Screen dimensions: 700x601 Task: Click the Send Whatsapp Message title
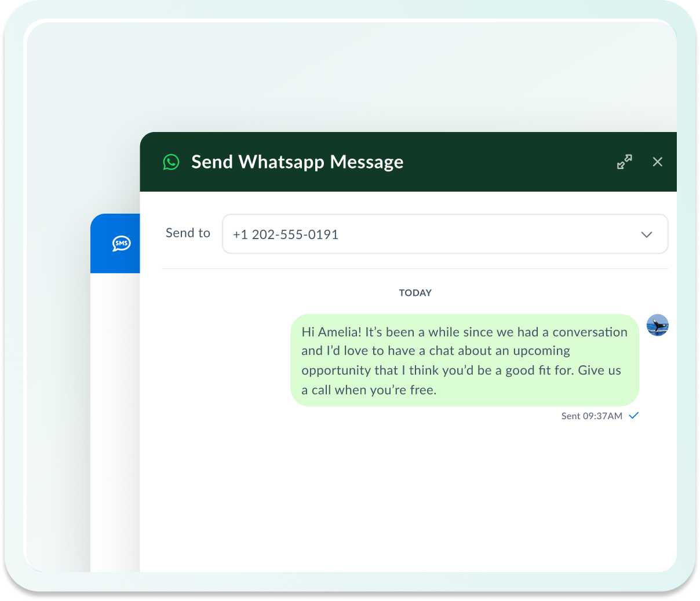pyautogui.click(x=297, y=162)
